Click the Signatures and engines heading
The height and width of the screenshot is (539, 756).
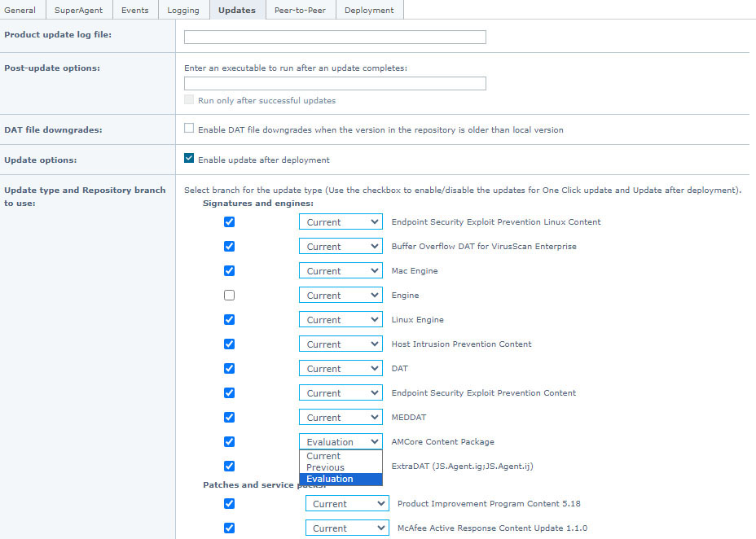[x=258, y=204]
